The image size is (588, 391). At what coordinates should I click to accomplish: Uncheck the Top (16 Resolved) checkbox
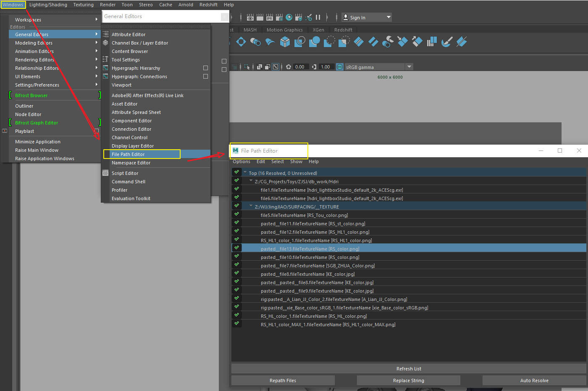coord(236,172)
